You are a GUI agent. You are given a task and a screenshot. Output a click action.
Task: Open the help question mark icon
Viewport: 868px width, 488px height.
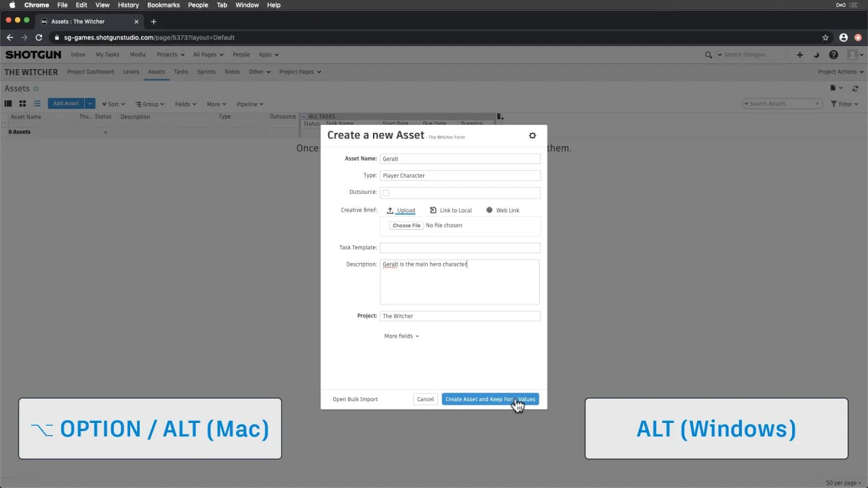coord(833,55)
